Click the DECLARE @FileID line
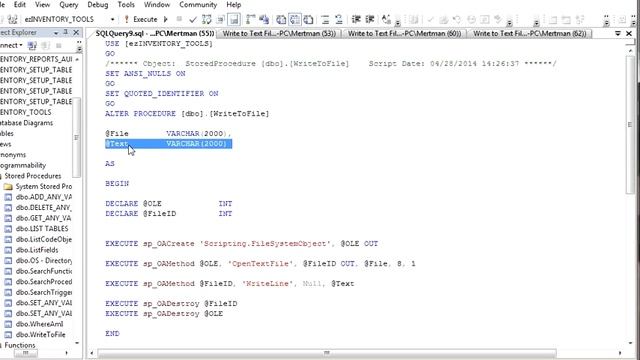This screenshot has width=640, height=360. pyautogui.click(x=168, y=213)
